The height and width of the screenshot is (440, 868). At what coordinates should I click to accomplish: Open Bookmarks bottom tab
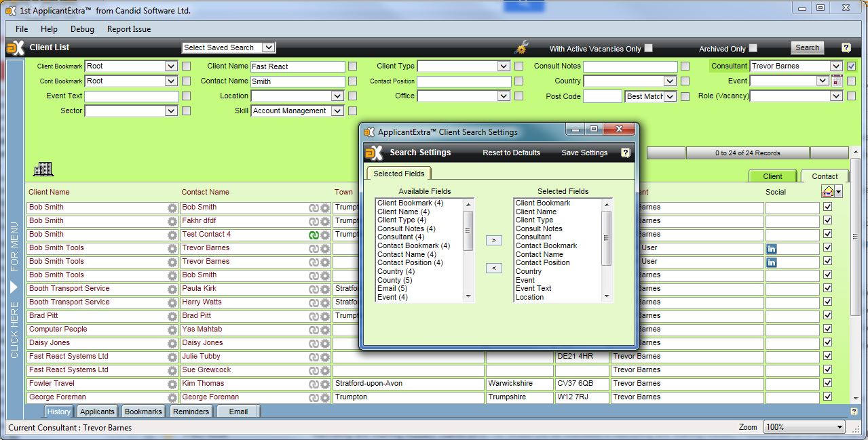tap(143, 412)
